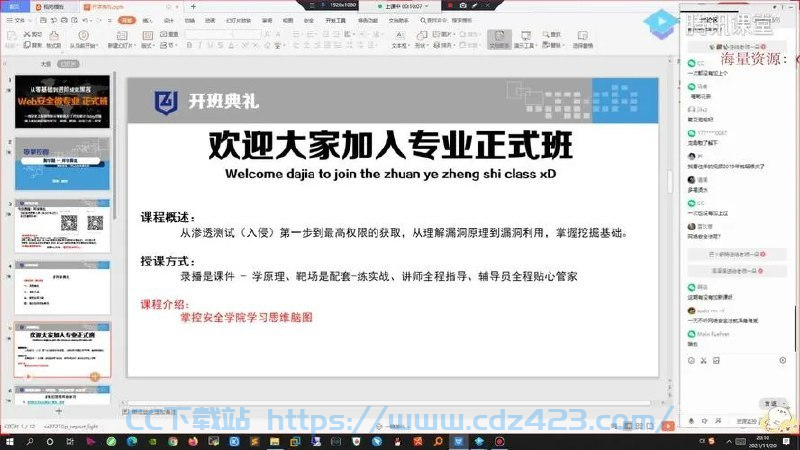Click the Reset (重置) icon

click(163, 34)
